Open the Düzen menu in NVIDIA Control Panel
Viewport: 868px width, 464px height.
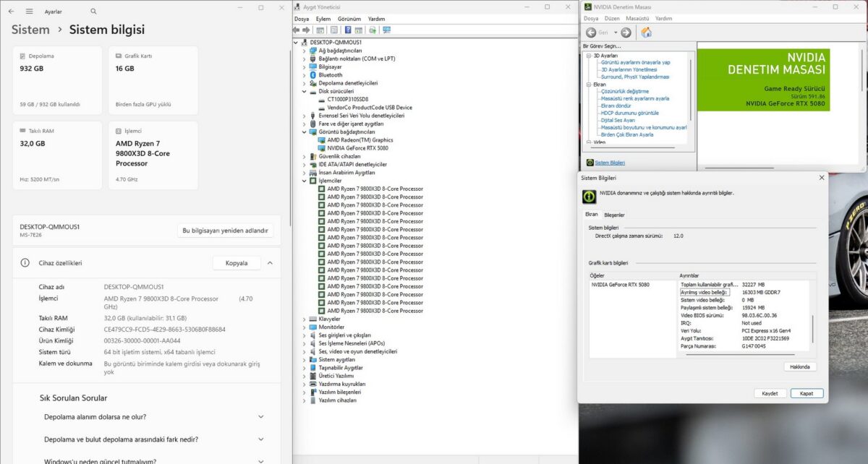tap(612, 18)
